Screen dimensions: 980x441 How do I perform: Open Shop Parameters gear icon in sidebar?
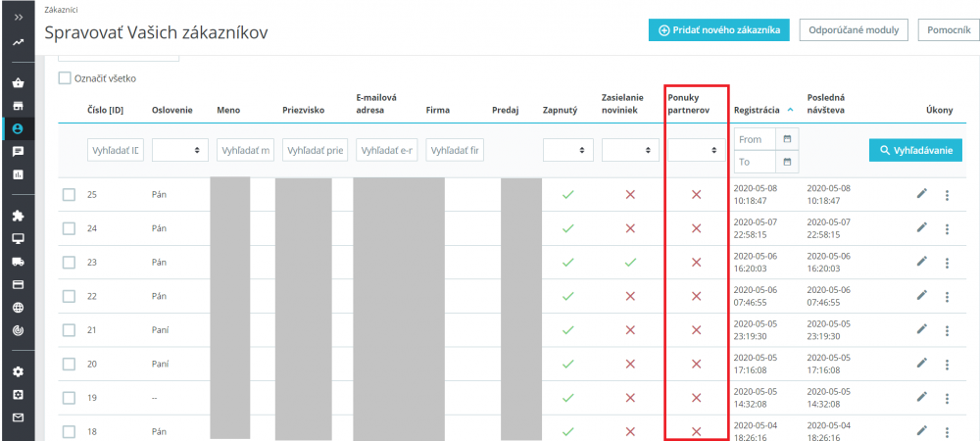(18, 371)
